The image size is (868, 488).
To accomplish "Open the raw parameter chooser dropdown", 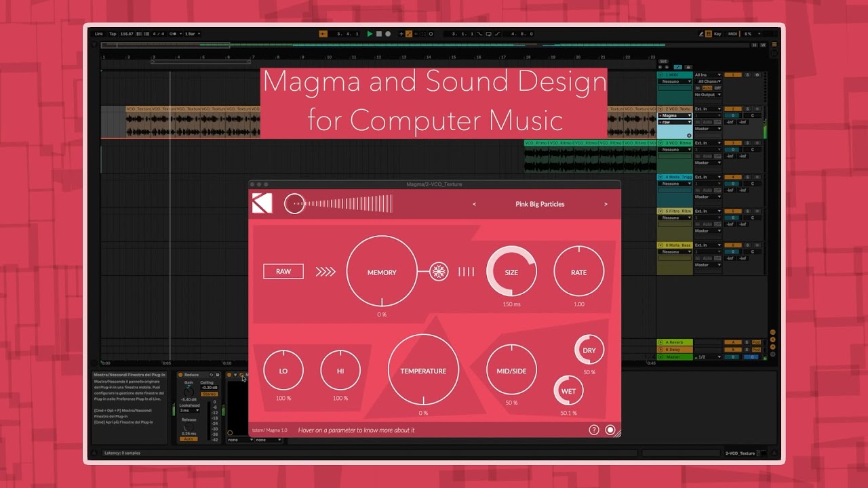I will [675, 122].
